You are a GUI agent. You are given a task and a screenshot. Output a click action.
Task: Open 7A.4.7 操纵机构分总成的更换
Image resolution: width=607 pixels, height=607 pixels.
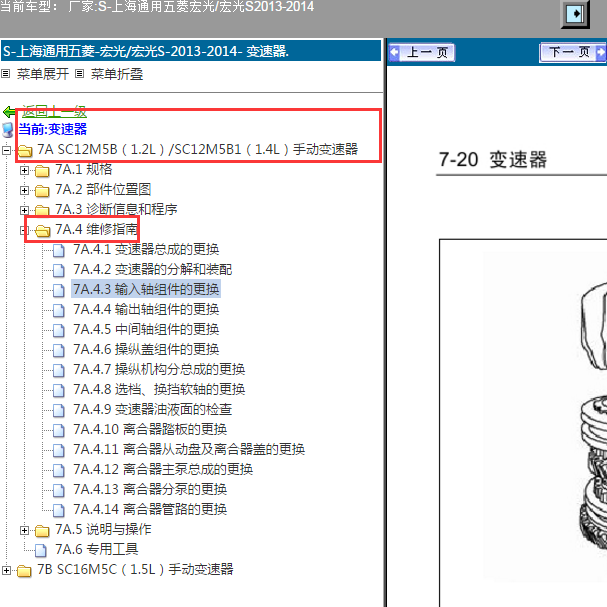[x=159, y=369]
